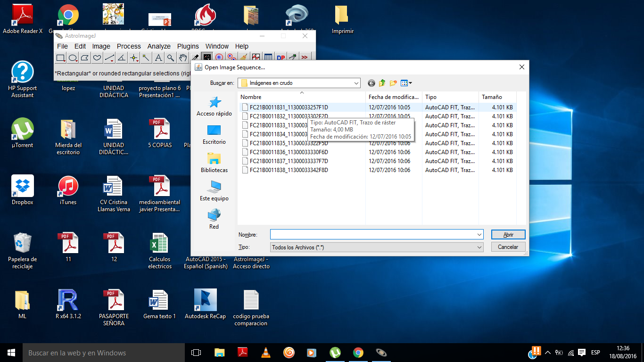Select file FC21B0011836_11300033330F6D
Screen dimensions: 644x362
pyautogui.click(x=289, y=152)
